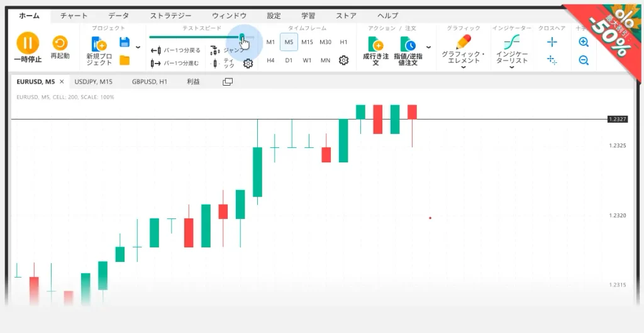Place a market order (成行き注文)
644x333 pixels.
point(376,51)
